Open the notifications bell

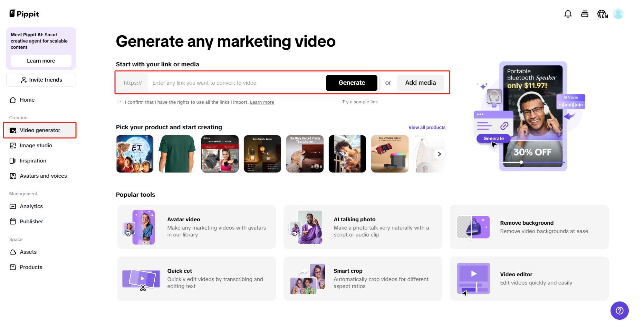point(568,13)
